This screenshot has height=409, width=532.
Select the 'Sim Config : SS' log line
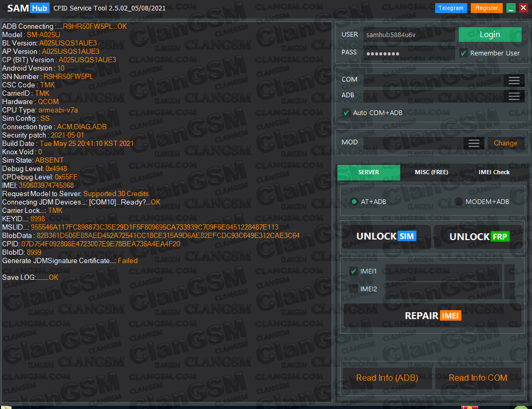point(26,118)
